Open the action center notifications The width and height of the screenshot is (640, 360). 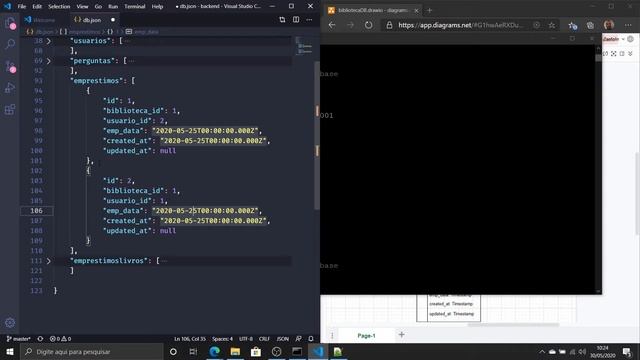(627, 352)
